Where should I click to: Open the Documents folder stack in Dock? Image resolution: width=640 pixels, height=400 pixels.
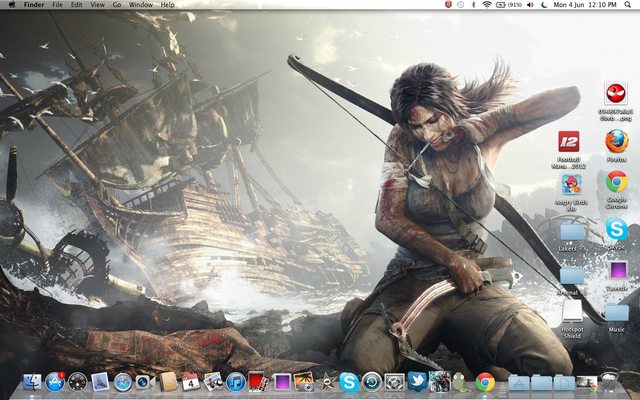click(x=564, y=384)
